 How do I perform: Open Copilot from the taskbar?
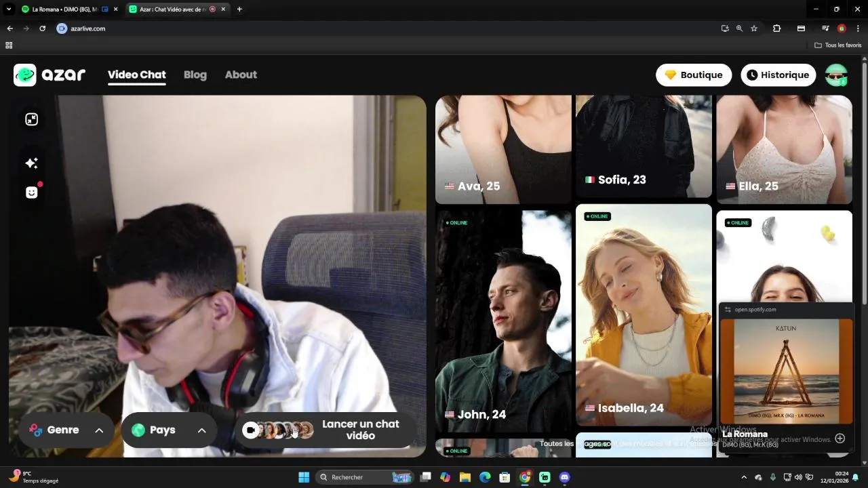click(x=445, y=477)
